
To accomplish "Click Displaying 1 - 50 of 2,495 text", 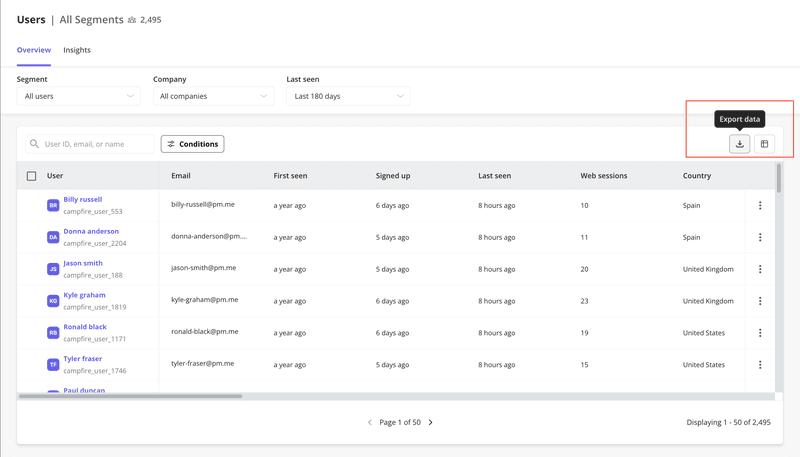I will (728, 422).
